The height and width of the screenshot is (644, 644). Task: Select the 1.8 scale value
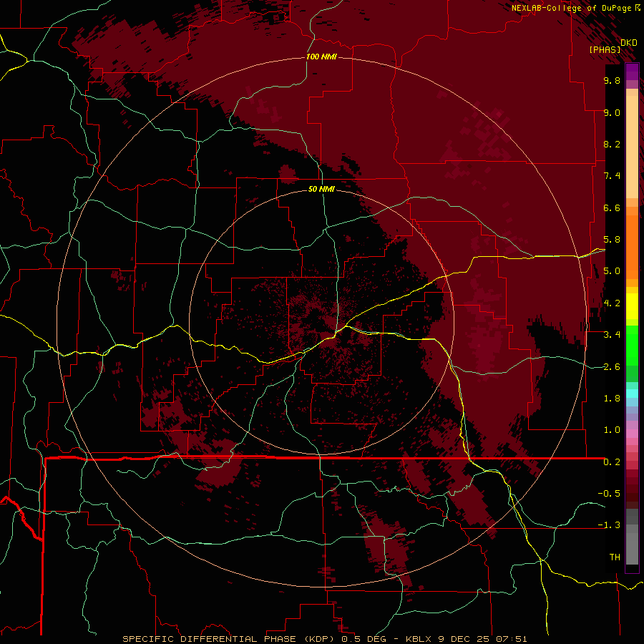pyautogui.click(x=612, y=398)
